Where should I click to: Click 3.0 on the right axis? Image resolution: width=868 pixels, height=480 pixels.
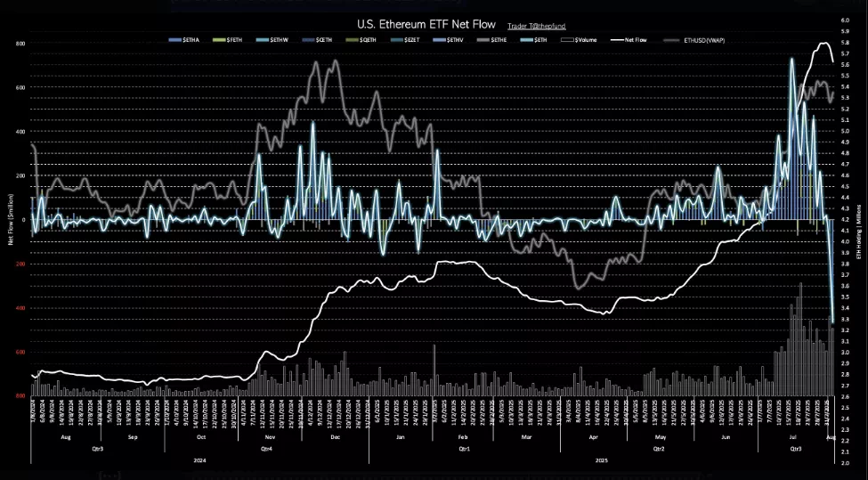coord(846,352)
